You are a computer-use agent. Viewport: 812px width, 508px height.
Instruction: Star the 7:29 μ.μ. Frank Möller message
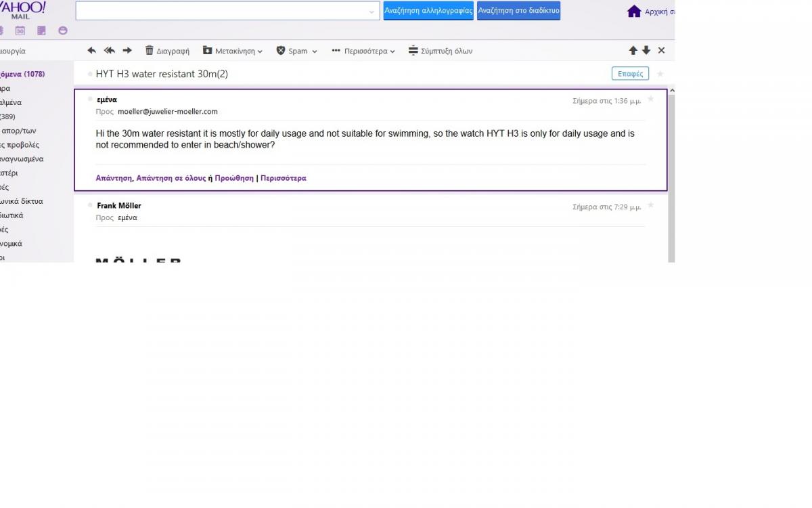(651, 205)
